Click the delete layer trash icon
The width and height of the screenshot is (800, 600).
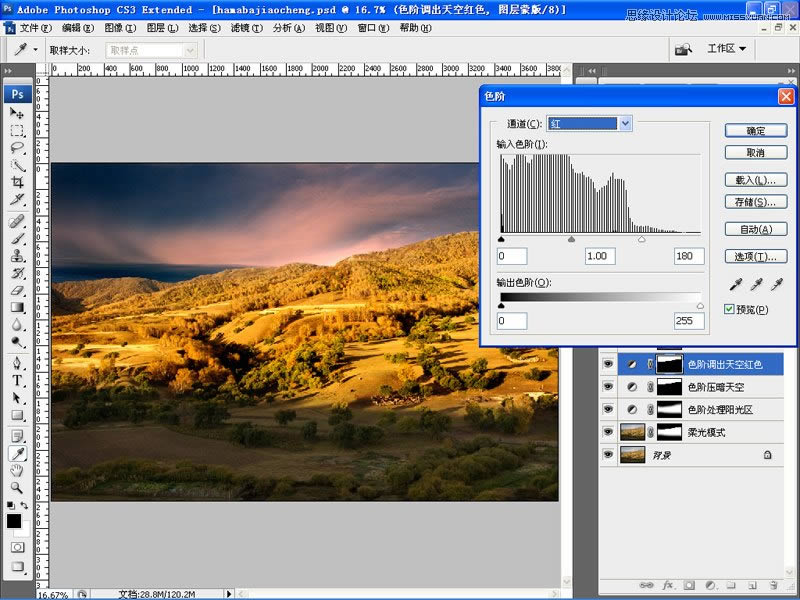(x=773, y=584)
